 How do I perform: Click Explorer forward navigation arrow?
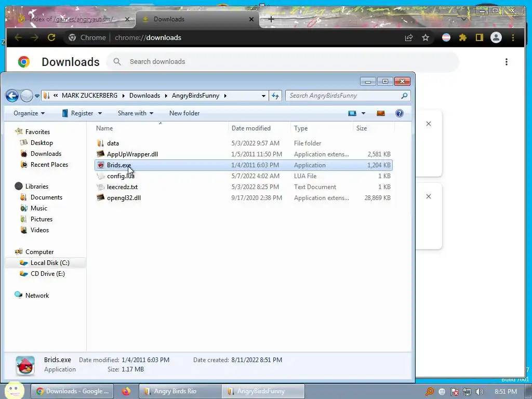[x=26, y=96]
